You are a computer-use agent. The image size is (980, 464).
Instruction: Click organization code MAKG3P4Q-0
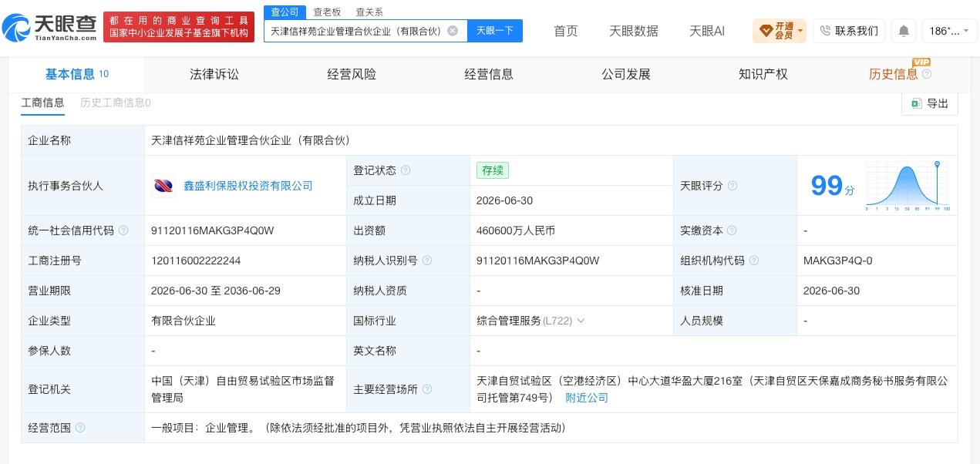click(x=837, y=261)
